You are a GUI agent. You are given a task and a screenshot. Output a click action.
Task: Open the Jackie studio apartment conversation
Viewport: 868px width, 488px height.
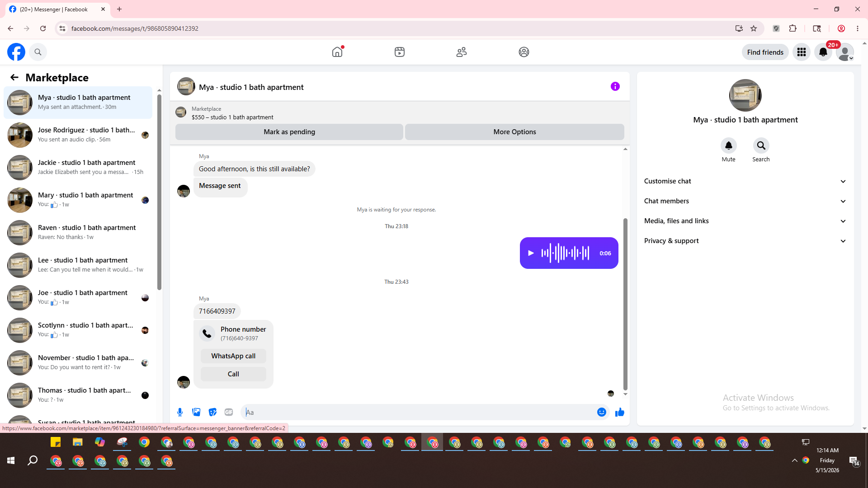(78, 168)
